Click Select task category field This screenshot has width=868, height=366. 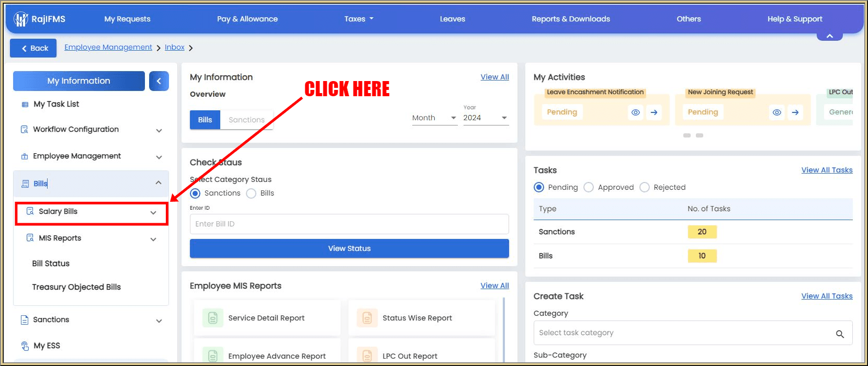[x=693, y=333]
